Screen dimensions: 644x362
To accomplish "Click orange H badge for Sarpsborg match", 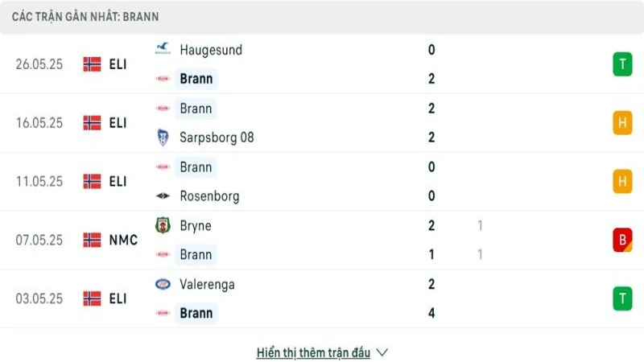I will tap(622, 122).
